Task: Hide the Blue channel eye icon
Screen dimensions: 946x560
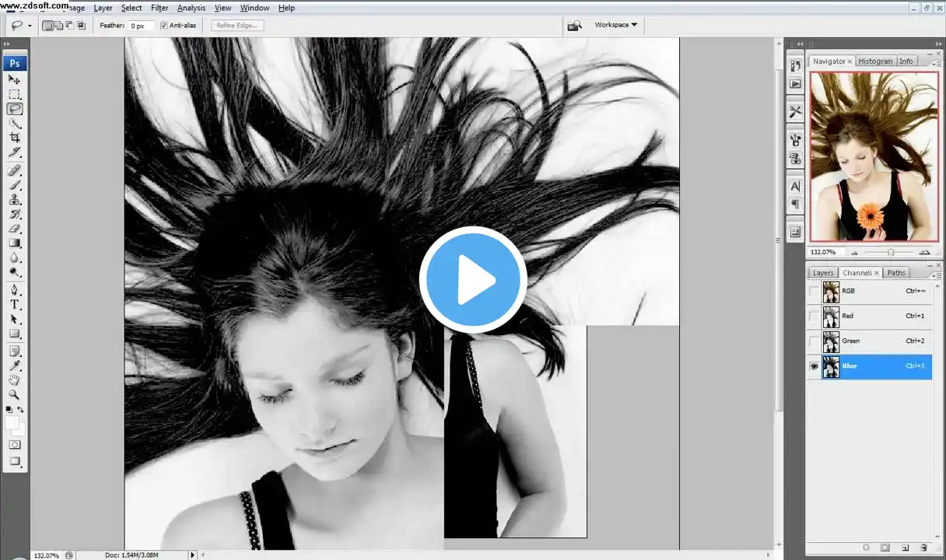Action: 814,366
